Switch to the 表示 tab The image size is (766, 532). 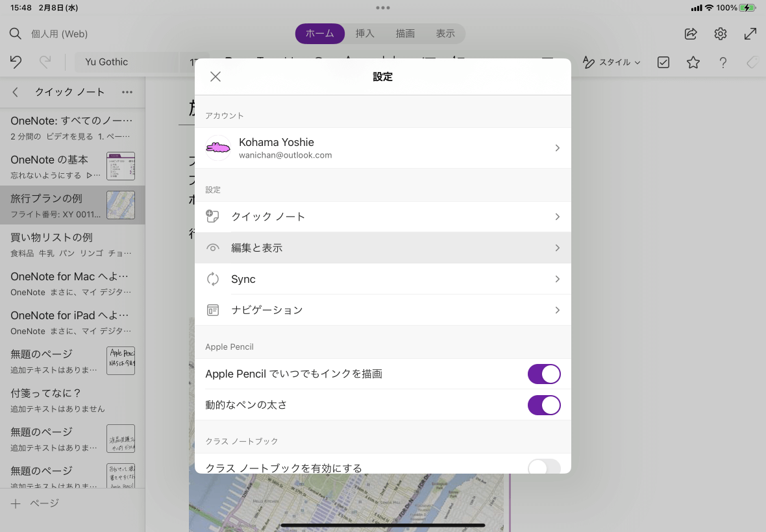(x=445, y=34)
